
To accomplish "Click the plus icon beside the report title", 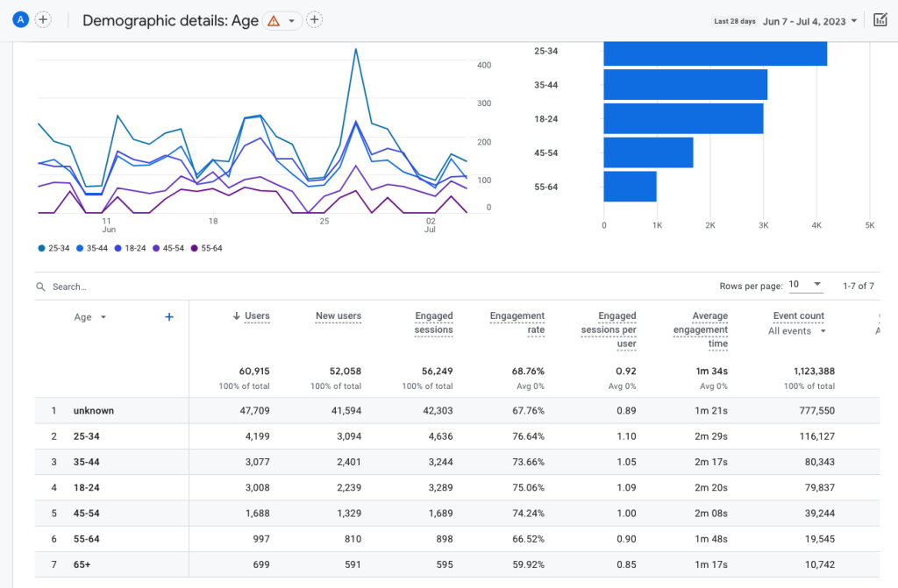I will [x=314, y=19].
